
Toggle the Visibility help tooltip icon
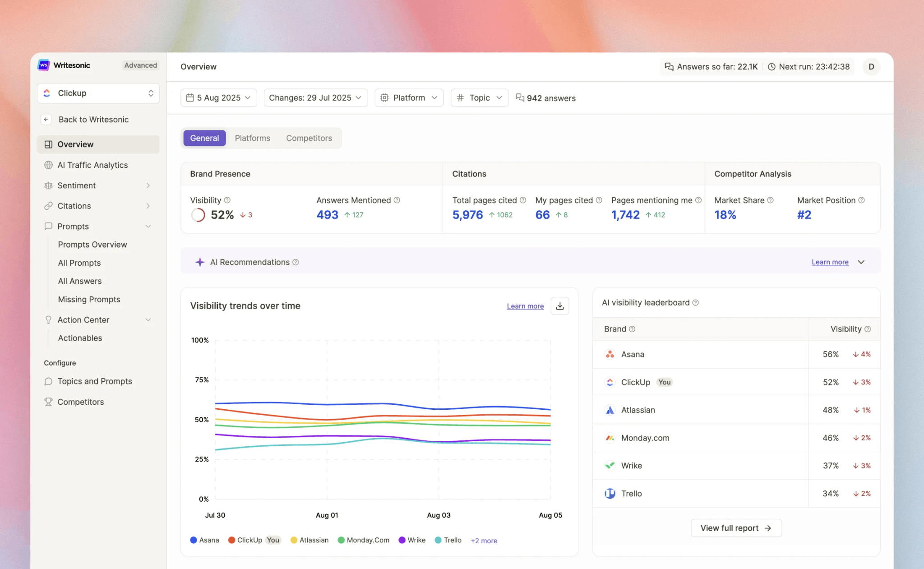(227, 200)
